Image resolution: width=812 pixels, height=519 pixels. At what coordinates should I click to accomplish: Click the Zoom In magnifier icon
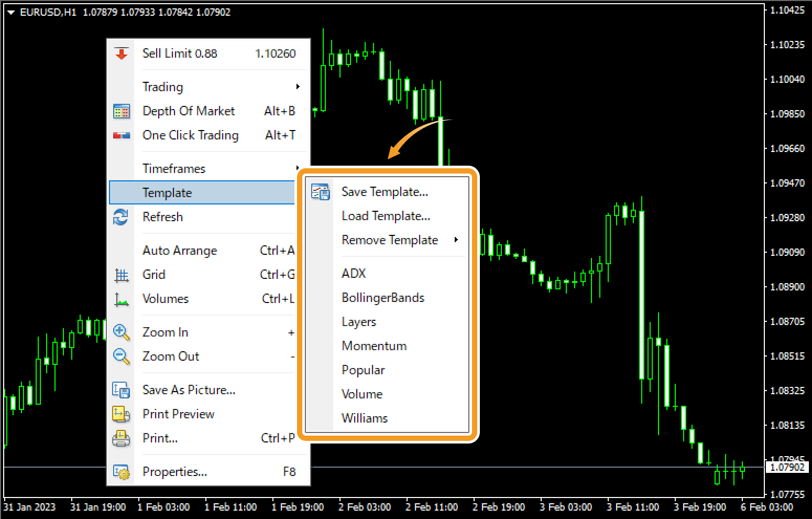click(122, 332)
